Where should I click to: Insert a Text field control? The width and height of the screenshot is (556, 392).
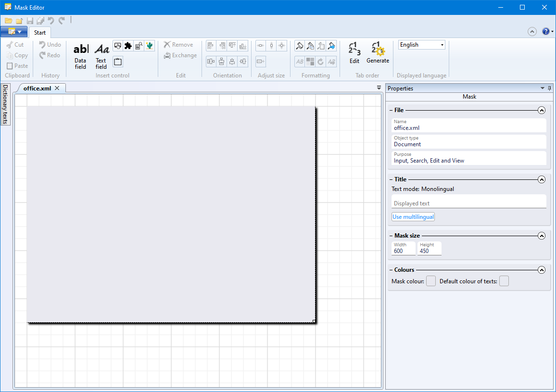[x=101, y=55]
